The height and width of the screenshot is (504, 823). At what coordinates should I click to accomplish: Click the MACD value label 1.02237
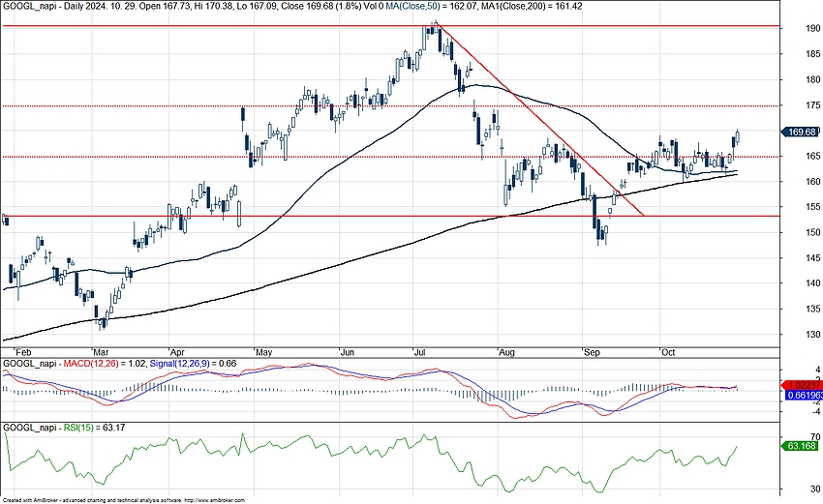804,385
